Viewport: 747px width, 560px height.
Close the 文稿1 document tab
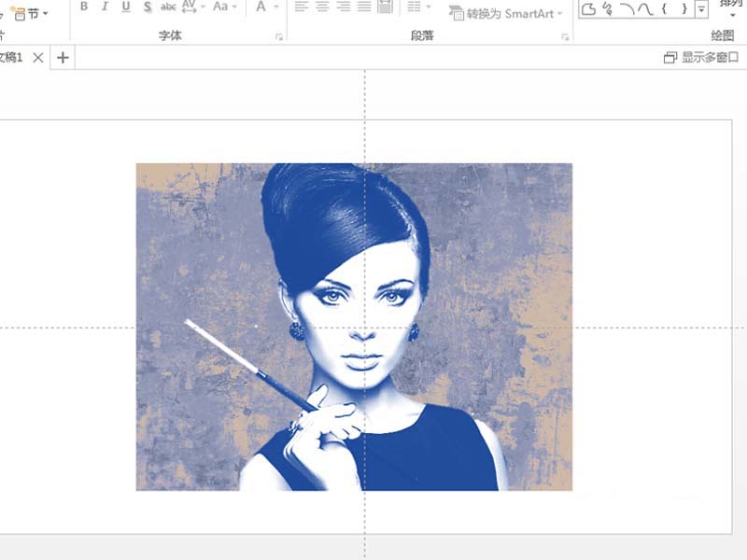coord(38,58)
